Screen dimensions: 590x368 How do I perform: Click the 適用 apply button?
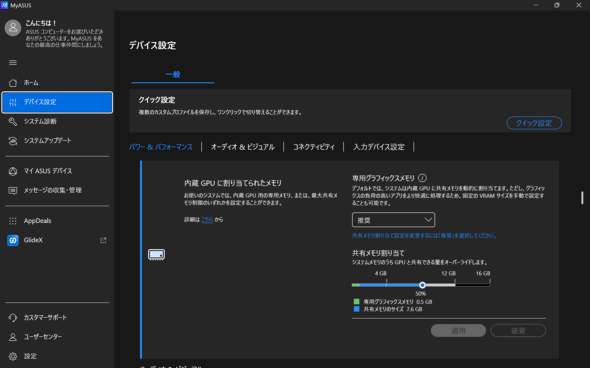pyautogui.click(x=458, y=331)
